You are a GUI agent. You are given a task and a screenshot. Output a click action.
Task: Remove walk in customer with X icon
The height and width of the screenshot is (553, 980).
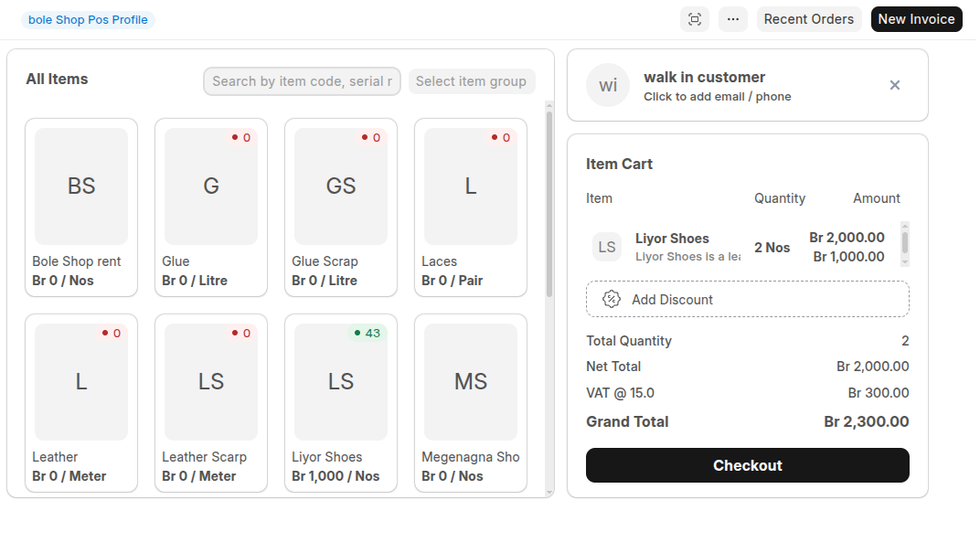[x=895, y=85]
